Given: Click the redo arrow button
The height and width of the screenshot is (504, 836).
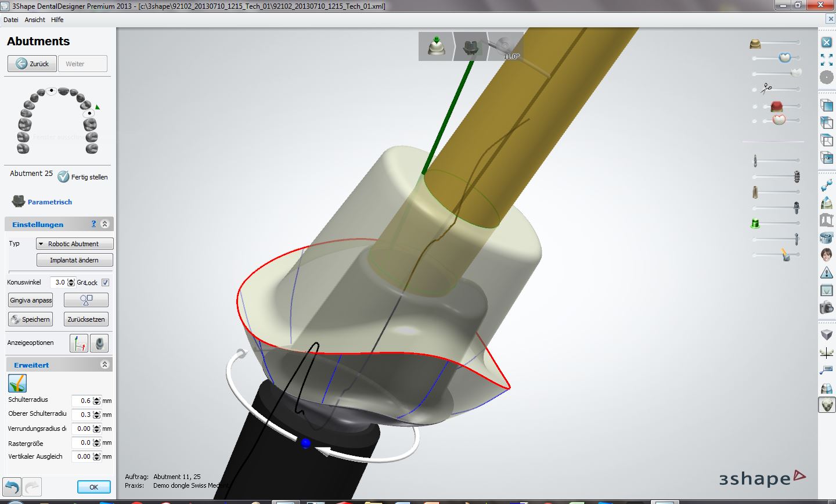Looking at the screenshot, I should point(33,487).
